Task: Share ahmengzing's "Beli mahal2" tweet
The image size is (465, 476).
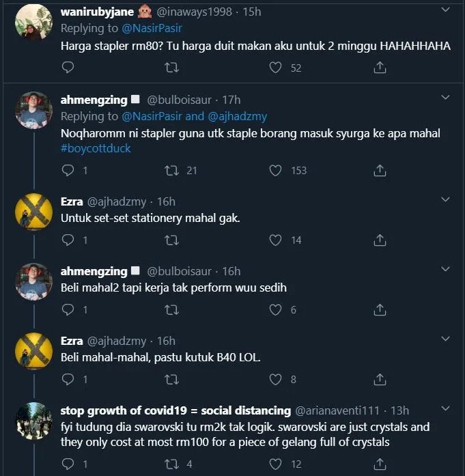Action: [x=380, y=309]
